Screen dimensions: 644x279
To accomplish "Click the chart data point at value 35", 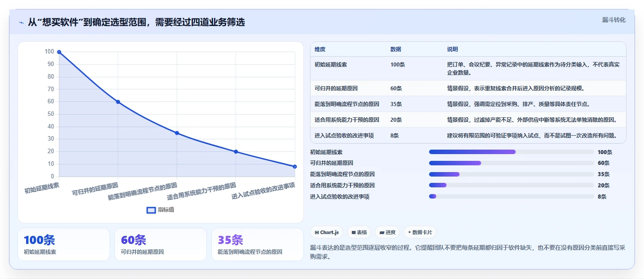I will tap(177, 133).
